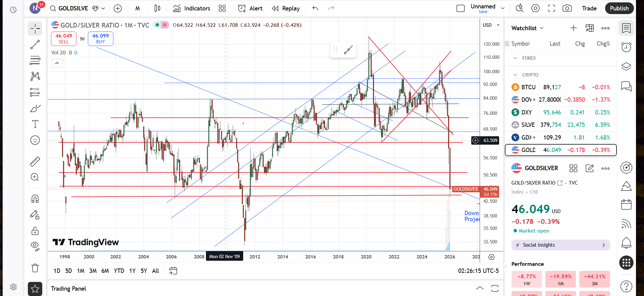Enter fullscreen mode
644x296 pixels.
pyautogui.click(x=552, y=8)
